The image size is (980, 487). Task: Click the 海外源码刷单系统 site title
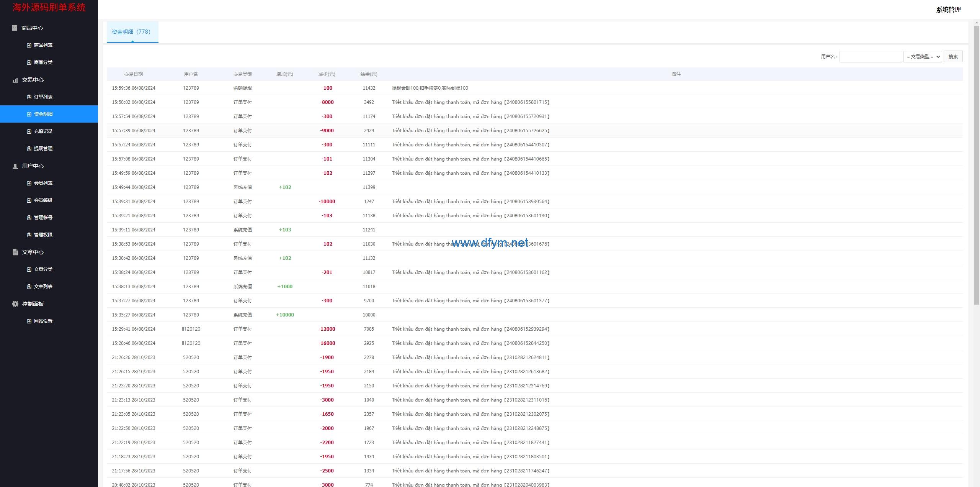[x=49, y=7]
